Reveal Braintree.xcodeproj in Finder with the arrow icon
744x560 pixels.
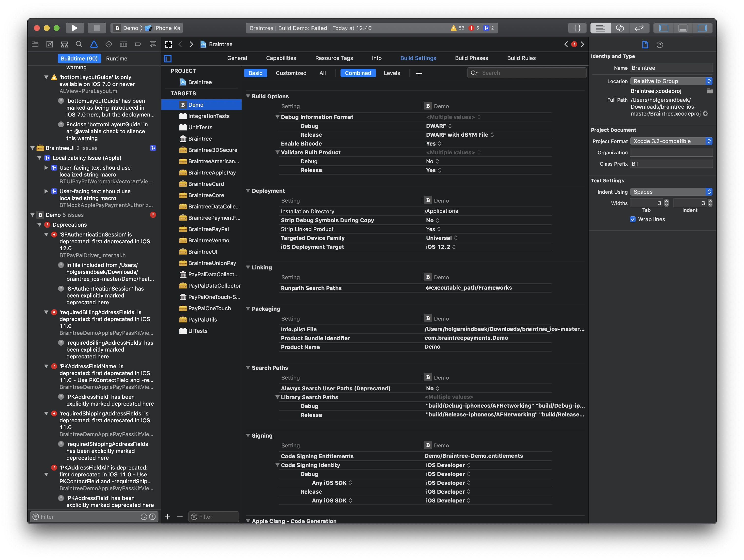[x=705, y=114]
